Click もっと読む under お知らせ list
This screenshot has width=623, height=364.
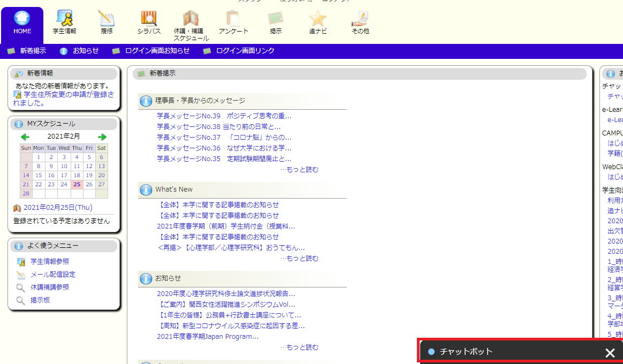299,347
